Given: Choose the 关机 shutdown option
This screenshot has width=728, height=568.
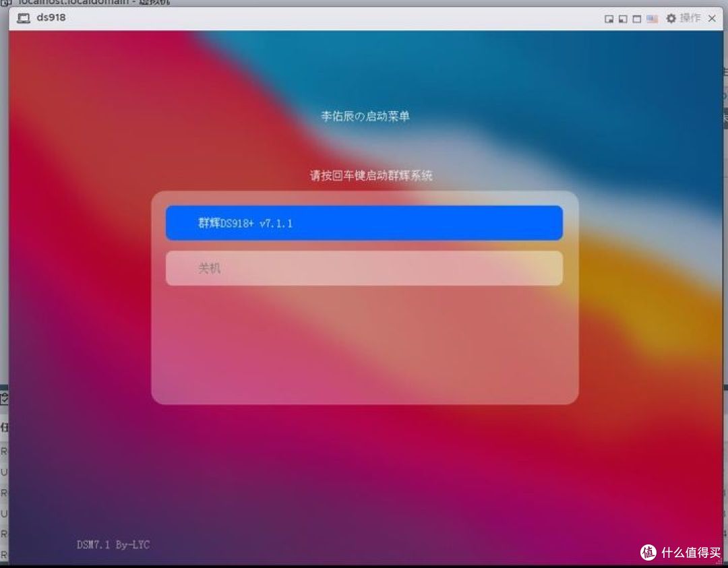Looking at the screenshot, I should (x=364, y=268).
